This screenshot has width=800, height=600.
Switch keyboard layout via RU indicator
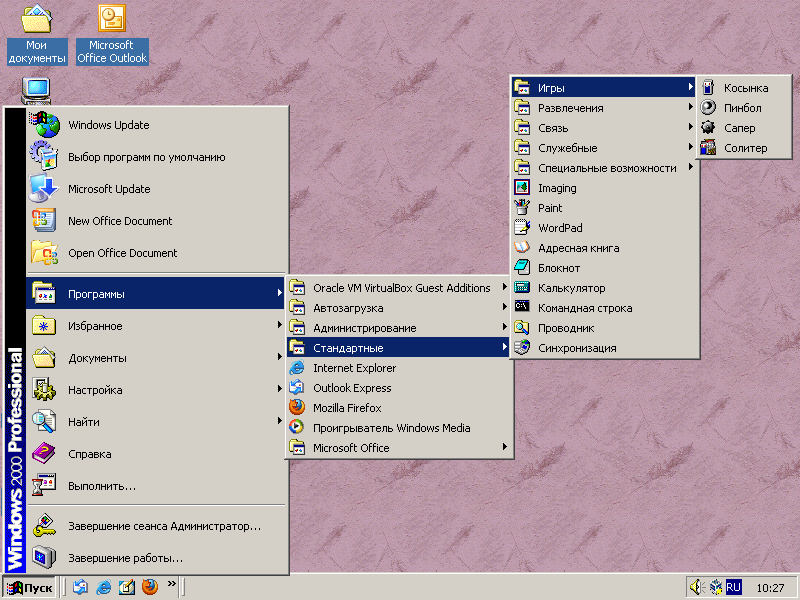click(x=734, y=587)
